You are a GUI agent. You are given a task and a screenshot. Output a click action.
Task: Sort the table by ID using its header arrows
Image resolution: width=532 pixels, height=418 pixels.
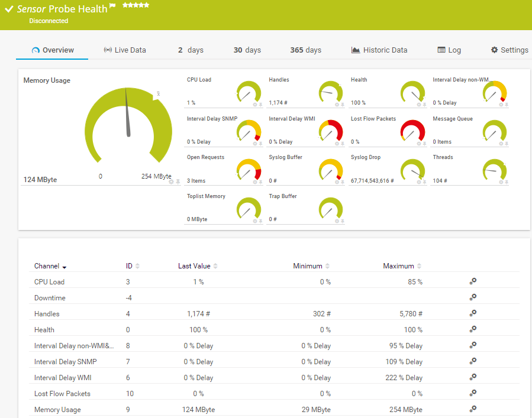pyautogui.click(x=138, y=266)
